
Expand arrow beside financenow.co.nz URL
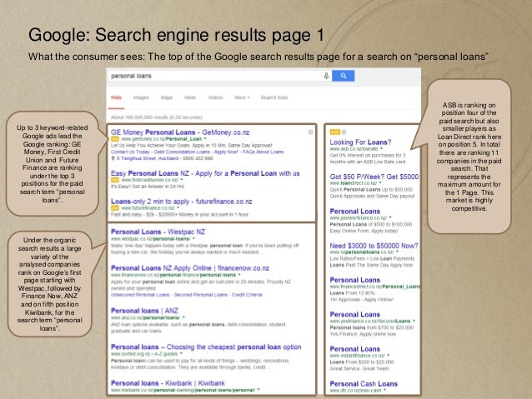[239, 275]
